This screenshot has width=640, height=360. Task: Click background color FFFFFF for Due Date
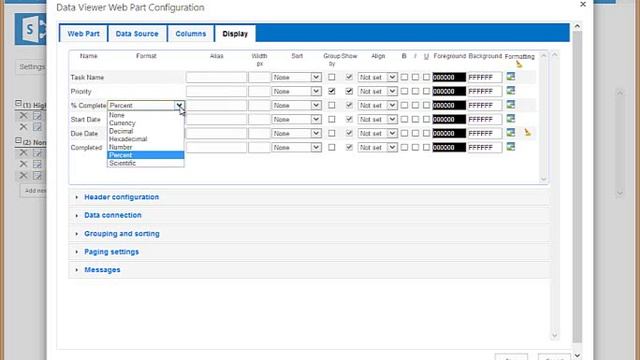pos(485,133)
